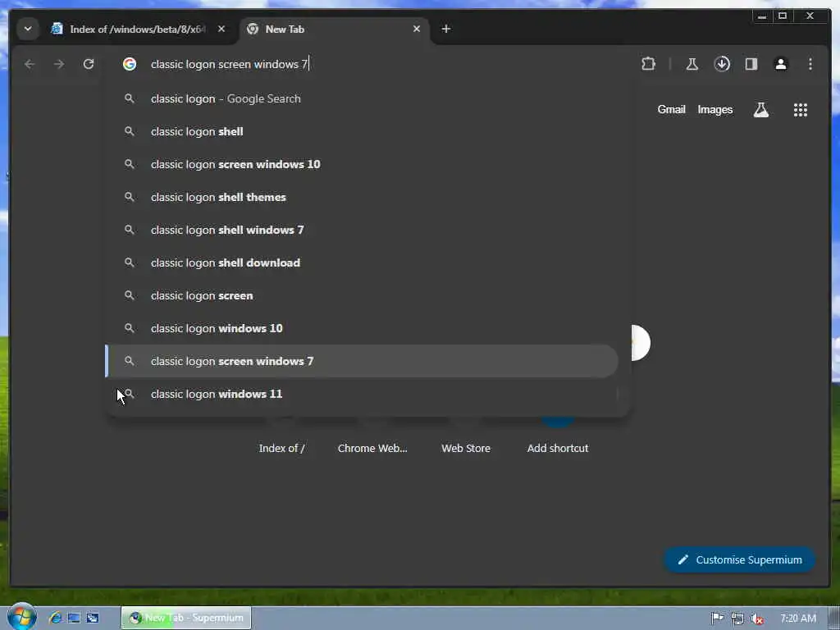Open the network tray icon
The height and width of the screenshot is (630, 840).
[x=737, y=619]
